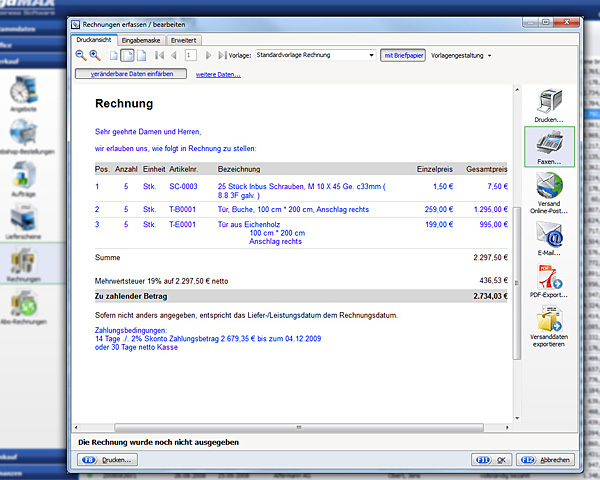Cancel with the F12 Abbrechen button

[545, 460]
